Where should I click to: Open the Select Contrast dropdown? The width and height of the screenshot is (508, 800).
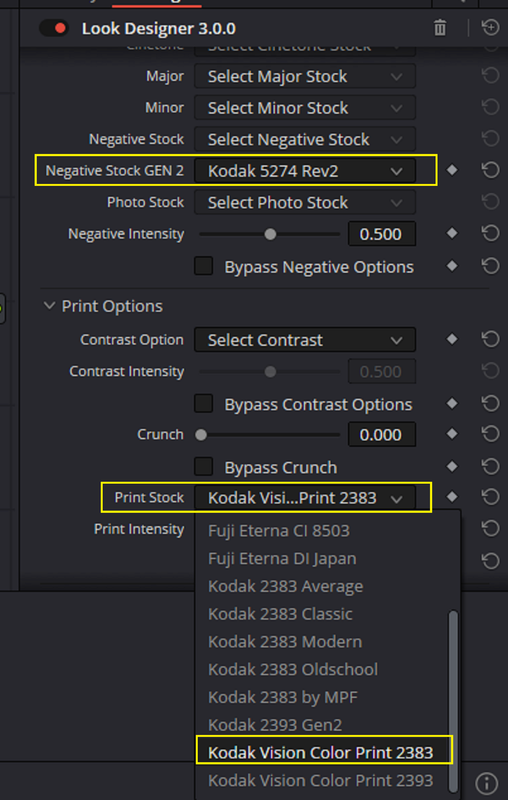click(x=305, y=340)
